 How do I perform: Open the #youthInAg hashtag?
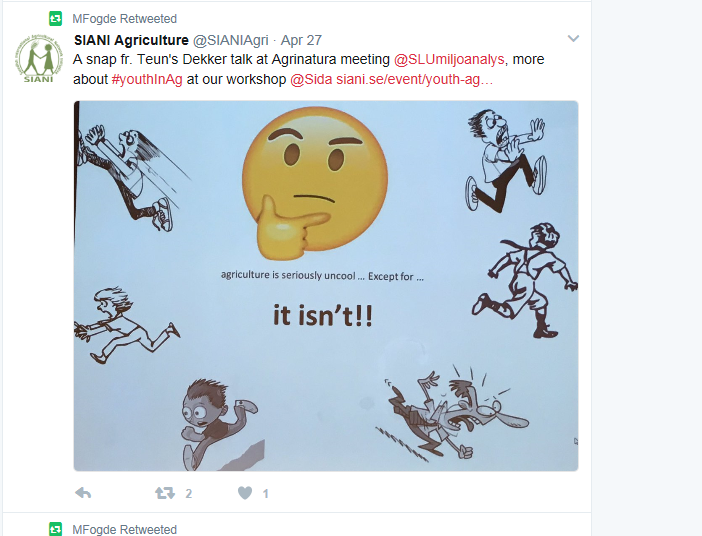click(147, 80)
